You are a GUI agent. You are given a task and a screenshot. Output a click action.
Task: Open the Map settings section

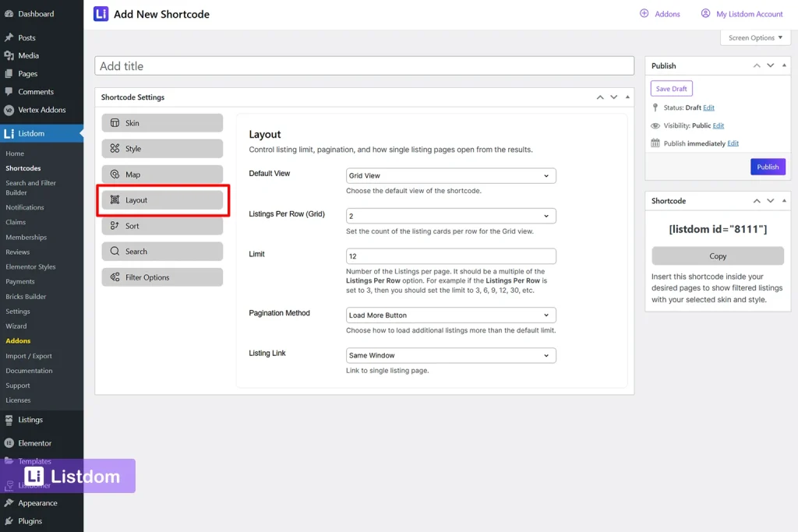coord(161,174)
